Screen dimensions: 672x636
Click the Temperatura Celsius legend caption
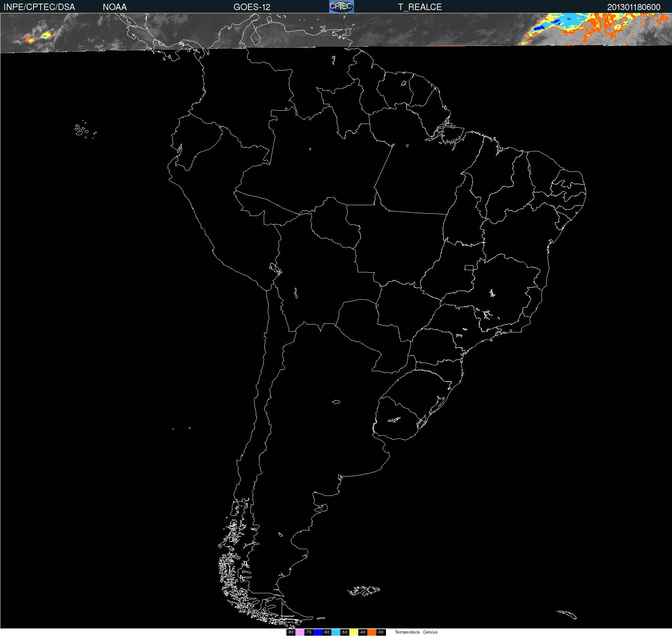tap(416, 632)
